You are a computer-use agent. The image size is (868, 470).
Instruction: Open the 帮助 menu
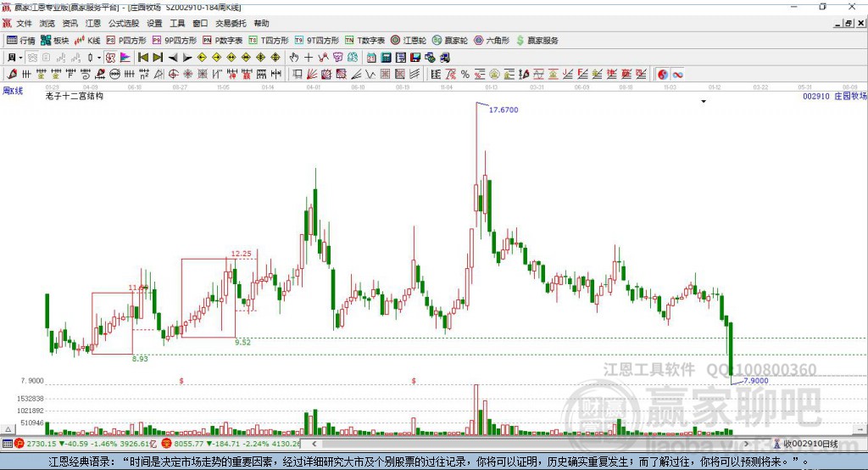pos(261,23)
